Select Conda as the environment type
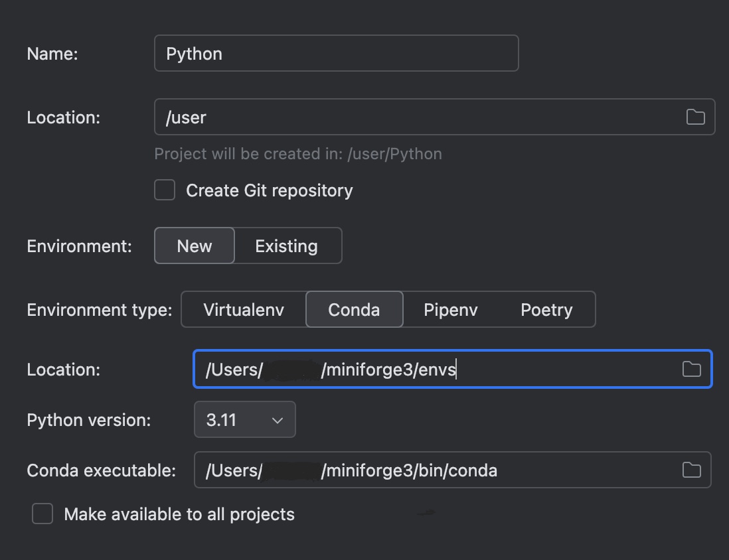This screenshot has width=729, height=560. click(354, 309)
